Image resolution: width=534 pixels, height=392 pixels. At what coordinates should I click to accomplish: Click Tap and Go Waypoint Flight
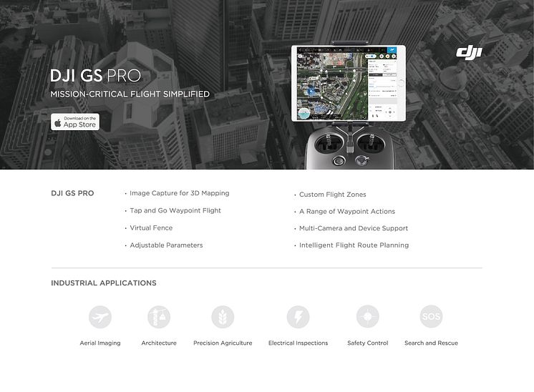click(x=175, y=210)
